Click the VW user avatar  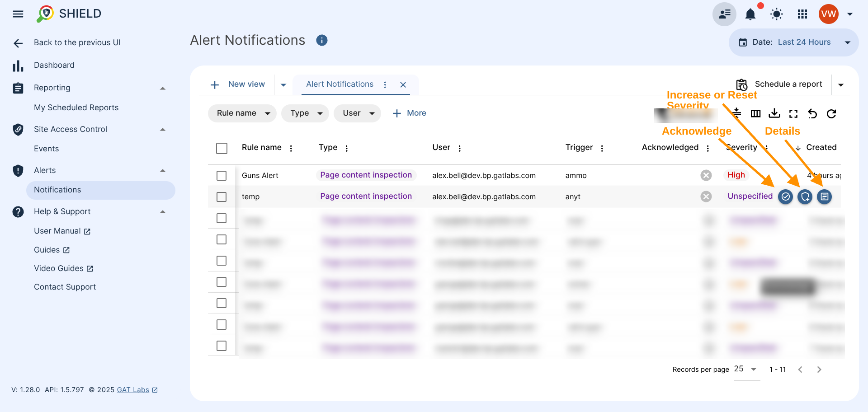tap(828, 14)
